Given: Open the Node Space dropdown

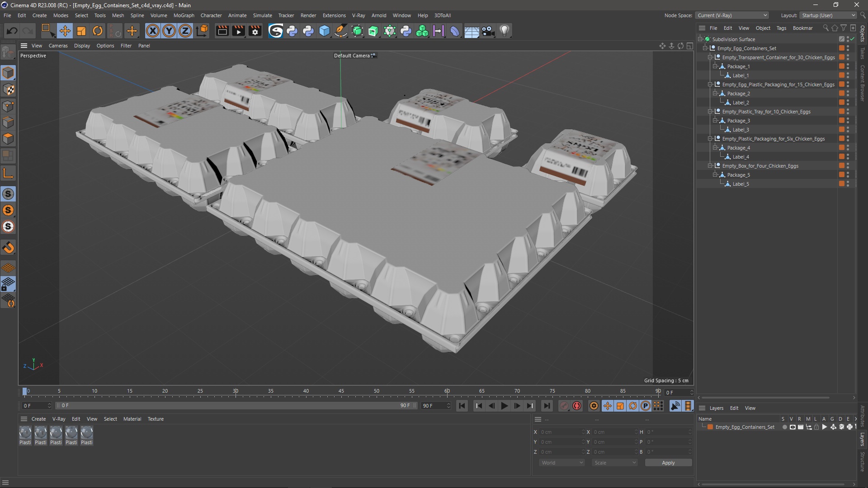Looking at the screenshot, I should click(732, 15).
